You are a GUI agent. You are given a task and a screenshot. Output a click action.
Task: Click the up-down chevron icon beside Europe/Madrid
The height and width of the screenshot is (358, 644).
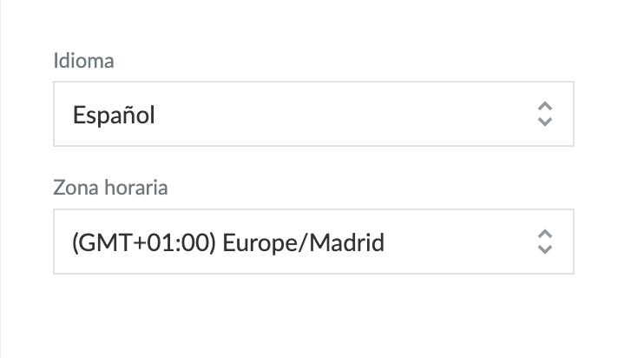pos(545,242)
